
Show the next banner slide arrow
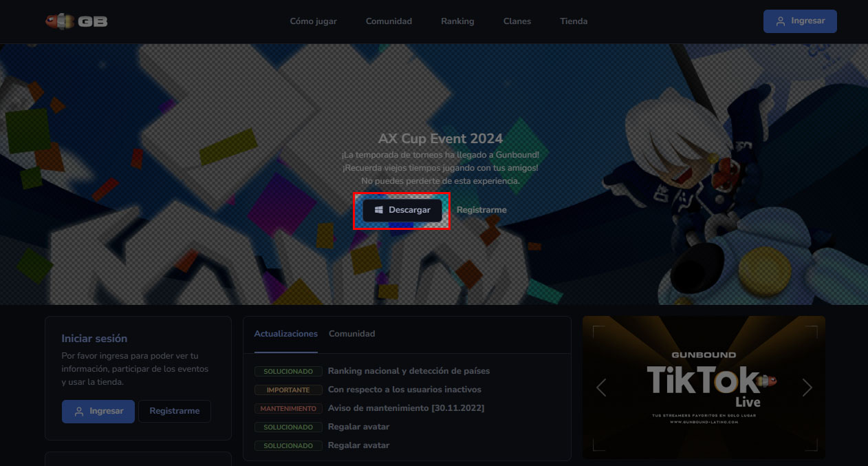click(807, 388)
